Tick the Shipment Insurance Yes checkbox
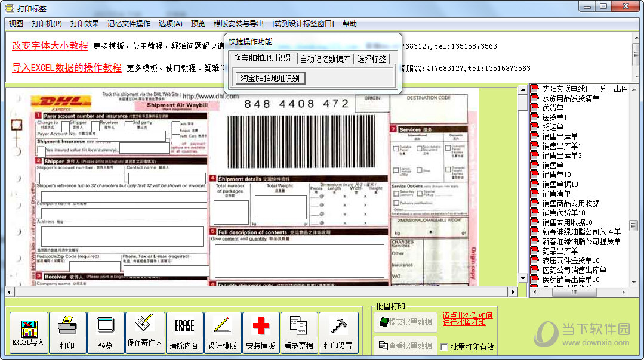 42,152
